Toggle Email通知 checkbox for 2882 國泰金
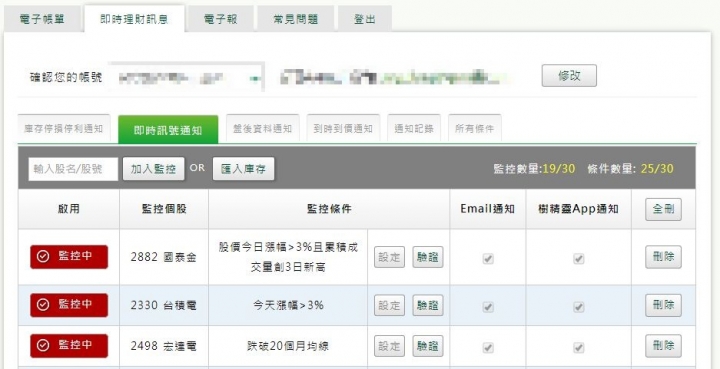720x369 pixels. (x=488, y=259)
